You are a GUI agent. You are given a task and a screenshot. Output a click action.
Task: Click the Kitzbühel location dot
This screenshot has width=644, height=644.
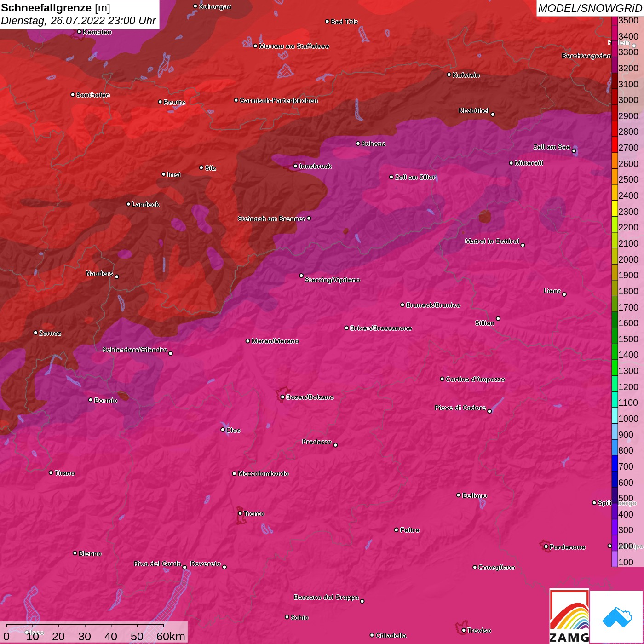click(x=493, y=115)
